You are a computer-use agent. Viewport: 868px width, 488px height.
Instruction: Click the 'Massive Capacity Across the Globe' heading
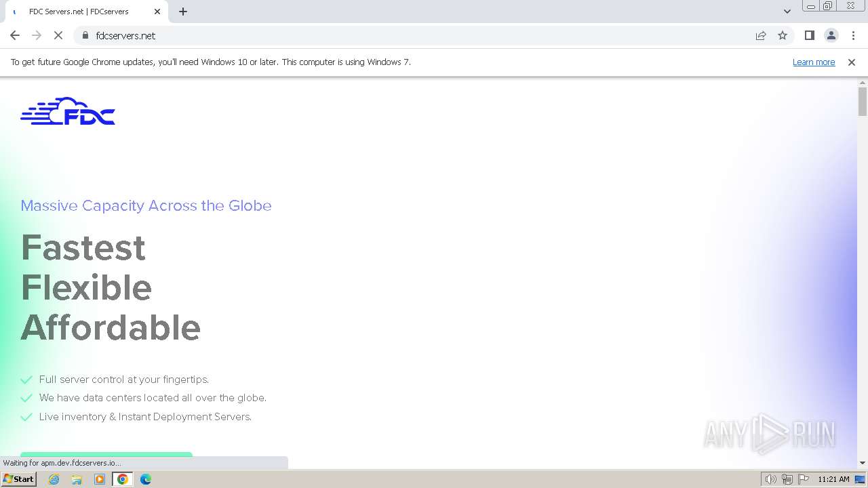click(x=146, y=205)
